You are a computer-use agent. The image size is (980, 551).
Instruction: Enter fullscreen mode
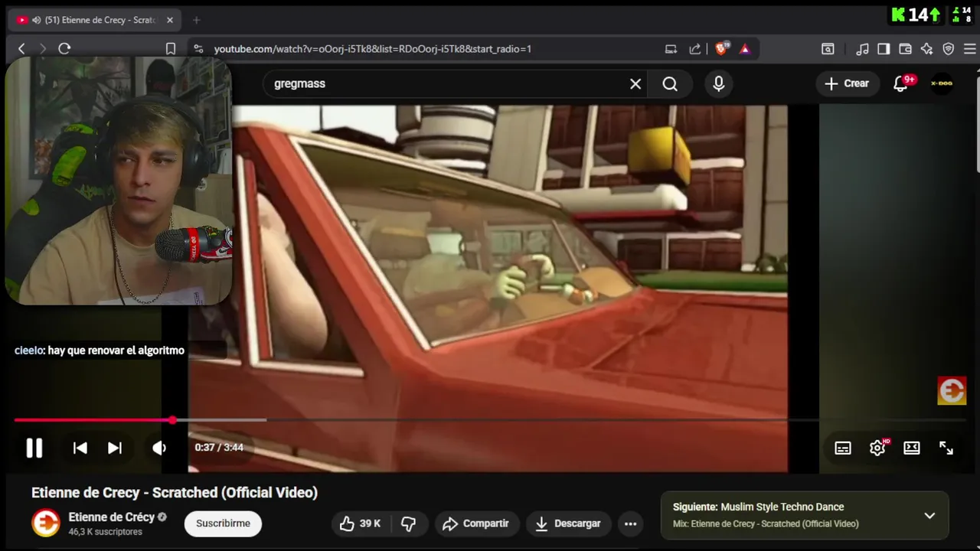[x=946, y=448]
